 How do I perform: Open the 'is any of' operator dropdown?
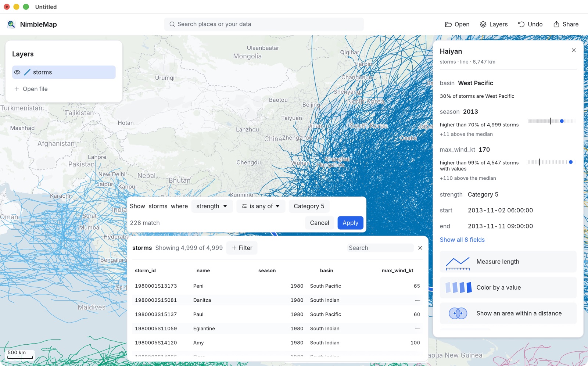coord(261,206)
